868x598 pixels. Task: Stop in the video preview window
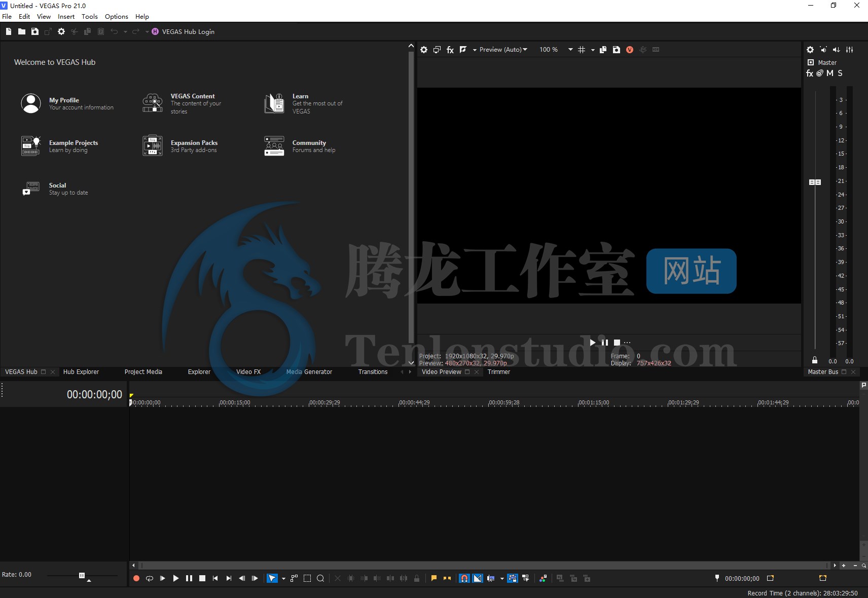[617, 343]
